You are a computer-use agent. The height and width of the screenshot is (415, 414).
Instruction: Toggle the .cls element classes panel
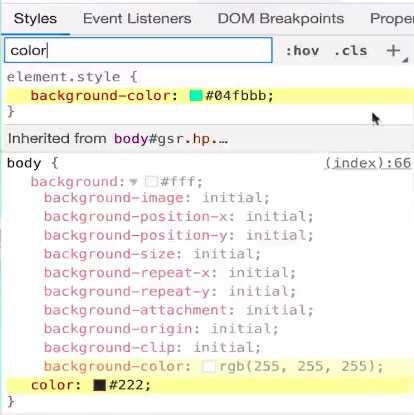350,51
